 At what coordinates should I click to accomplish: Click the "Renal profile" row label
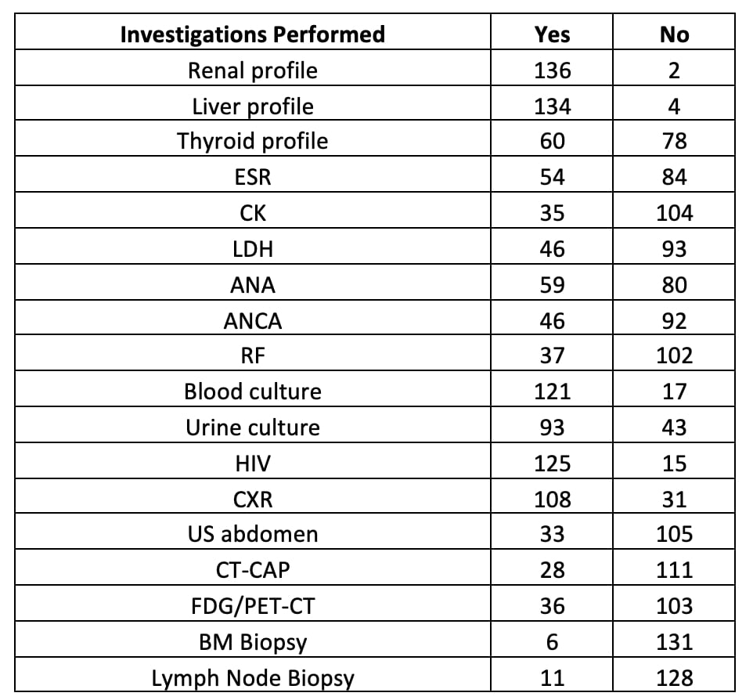pyautogui.click(x=252, y=70)
